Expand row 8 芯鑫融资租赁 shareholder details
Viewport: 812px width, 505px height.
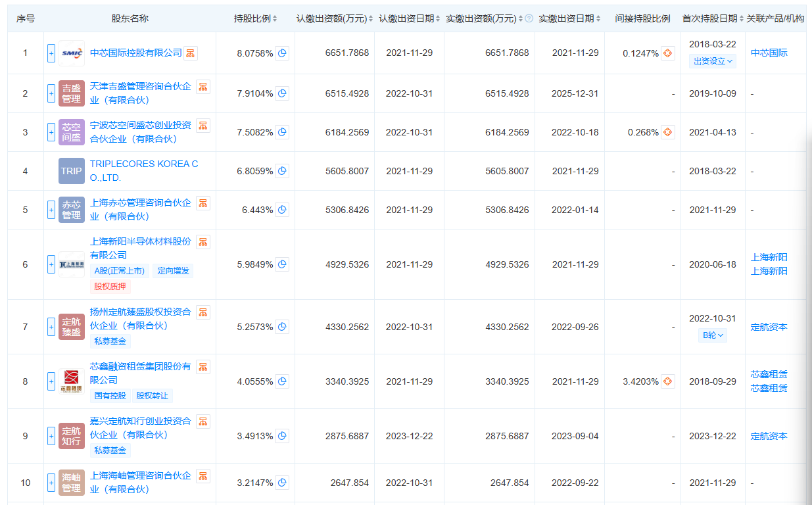(51, 381)
